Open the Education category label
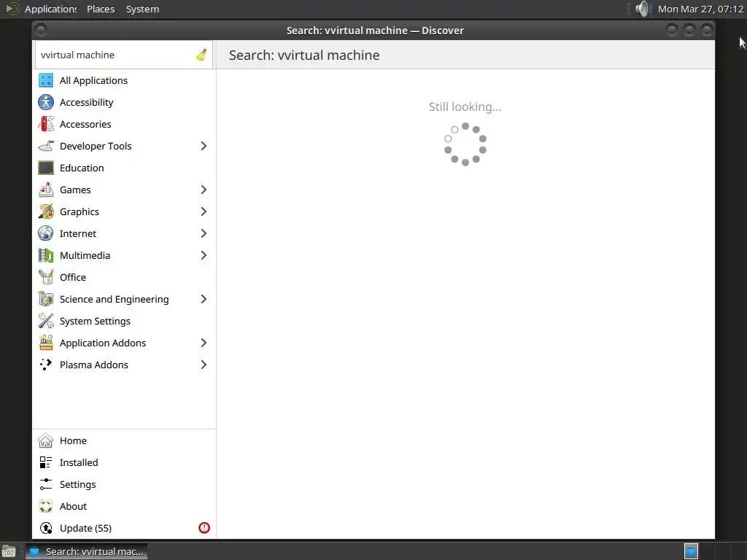Image resolution: width=747 pixels, height=560 pixels. 82,168
